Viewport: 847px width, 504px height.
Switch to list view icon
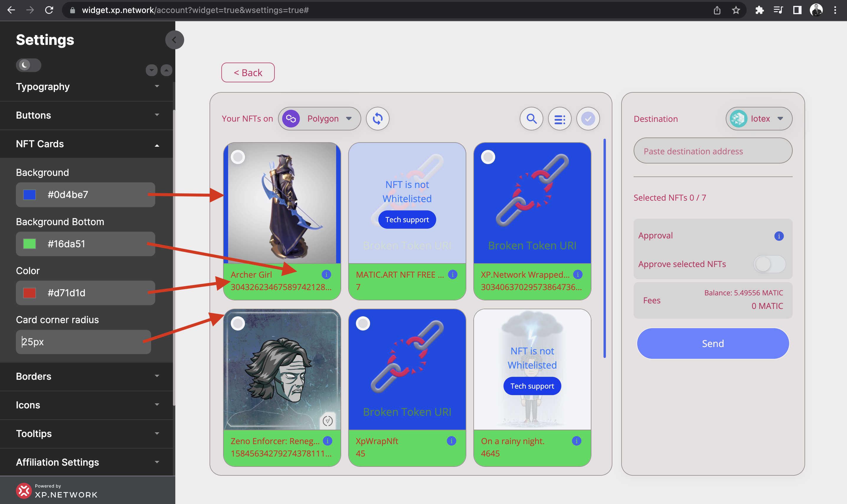point(559,119)
